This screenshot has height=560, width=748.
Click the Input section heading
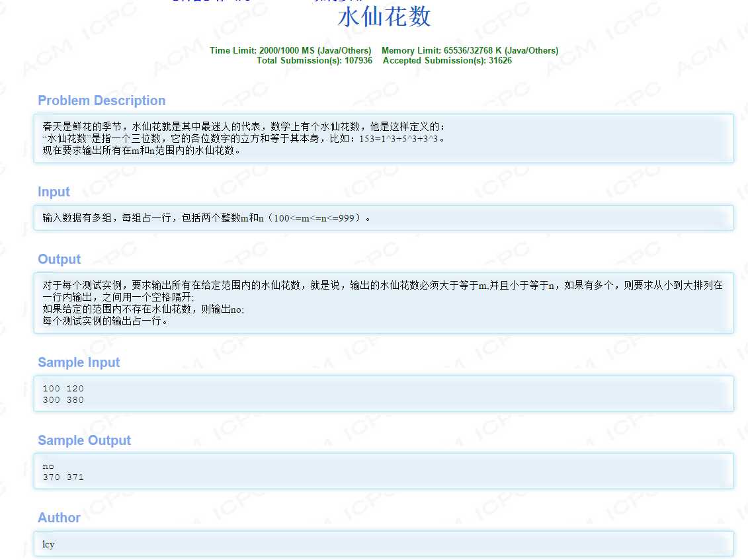click(x=54, y=192)
